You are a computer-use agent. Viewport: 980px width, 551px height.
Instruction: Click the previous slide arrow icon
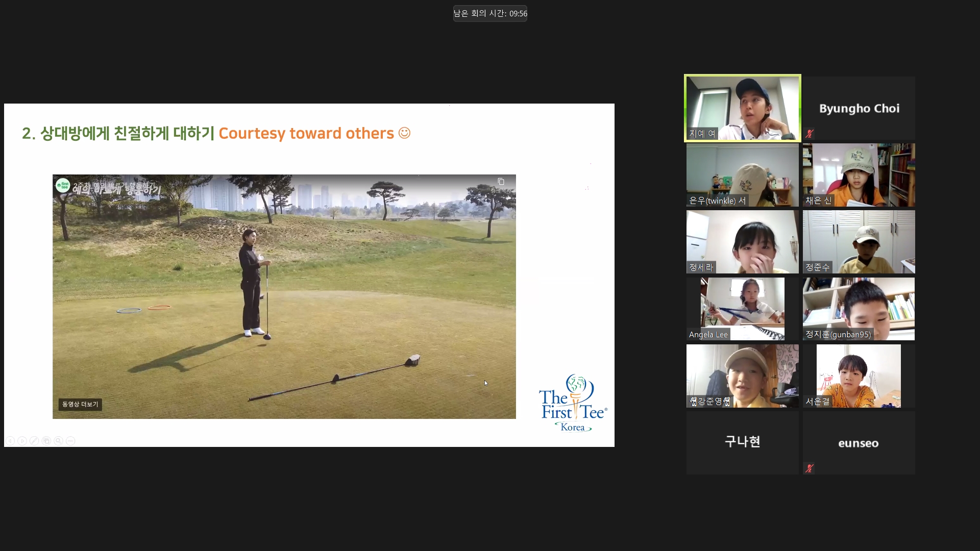tap(10, 441)
